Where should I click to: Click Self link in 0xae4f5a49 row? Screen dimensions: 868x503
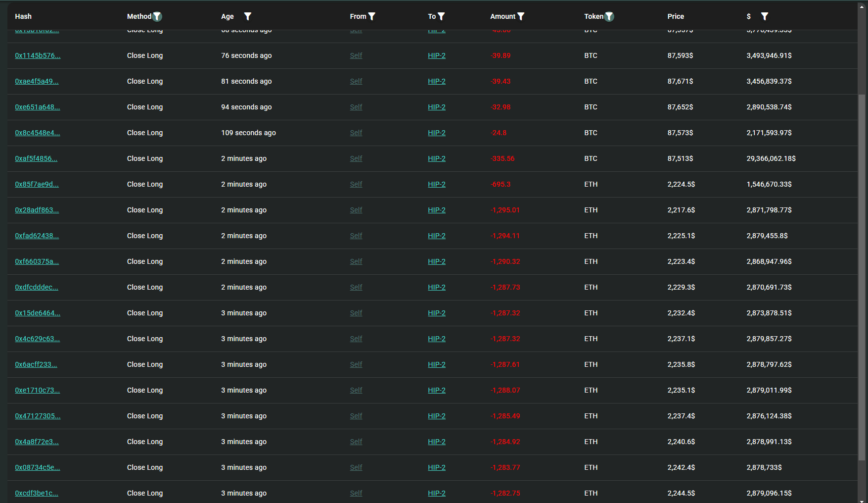356,81
